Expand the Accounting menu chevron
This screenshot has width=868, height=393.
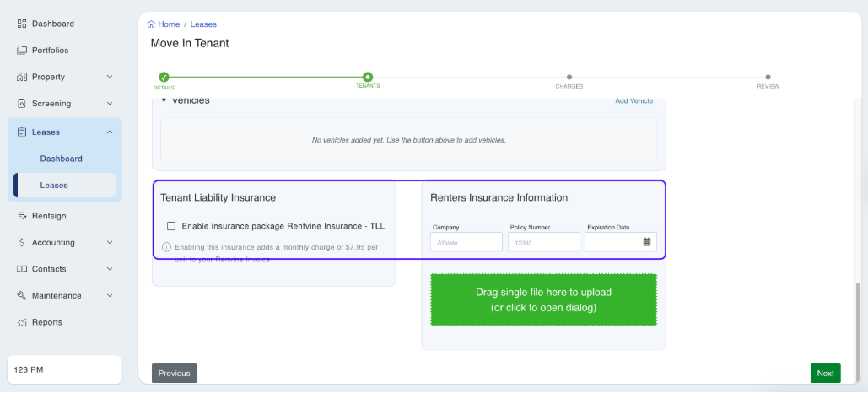pyautogui.click(x=109, y=243)
